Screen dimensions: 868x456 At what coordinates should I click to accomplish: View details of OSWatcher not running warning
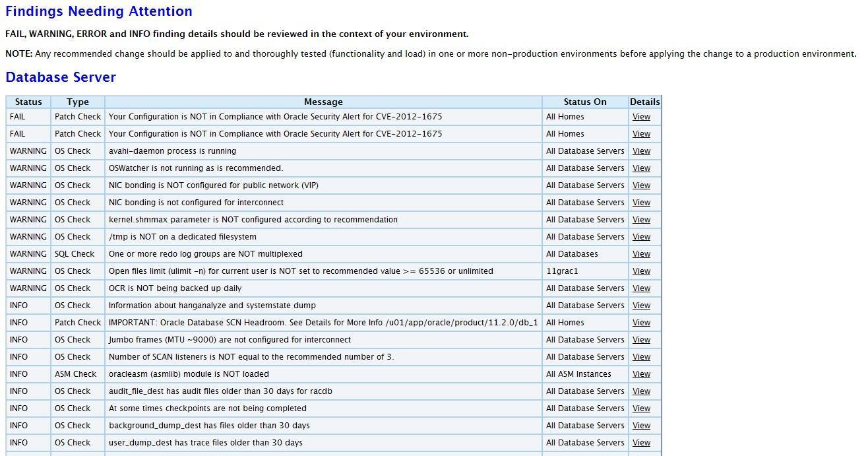641,168
